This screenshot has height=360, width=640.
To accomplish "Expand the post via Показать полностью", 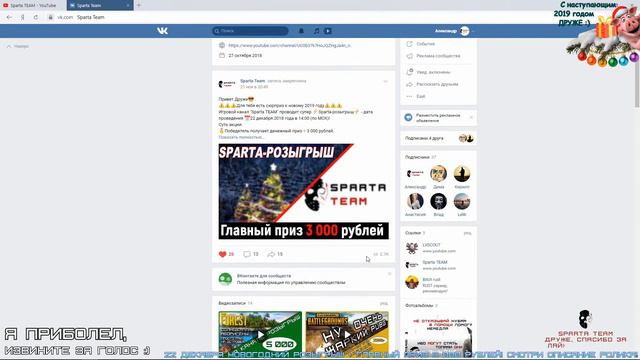I will pos(241,137).
